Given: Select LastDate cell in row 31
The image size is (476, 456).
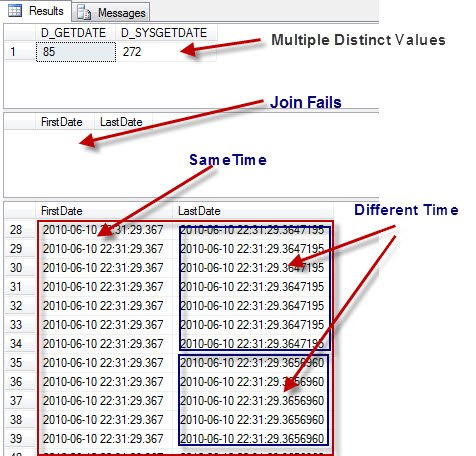Looking at the screenshot, I should 253,287.
